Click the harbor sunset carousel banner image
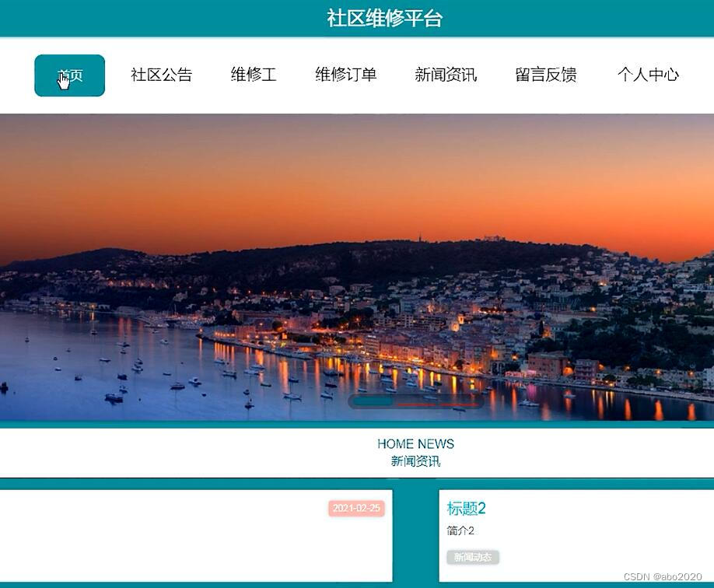Screen dimensions: 714x588 [x=357, y=267]
